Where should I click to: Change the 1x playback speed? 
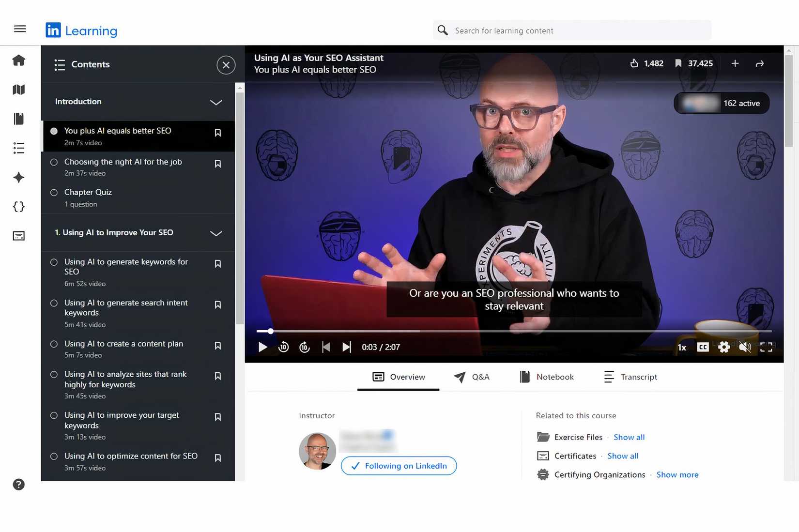[682, 348]
